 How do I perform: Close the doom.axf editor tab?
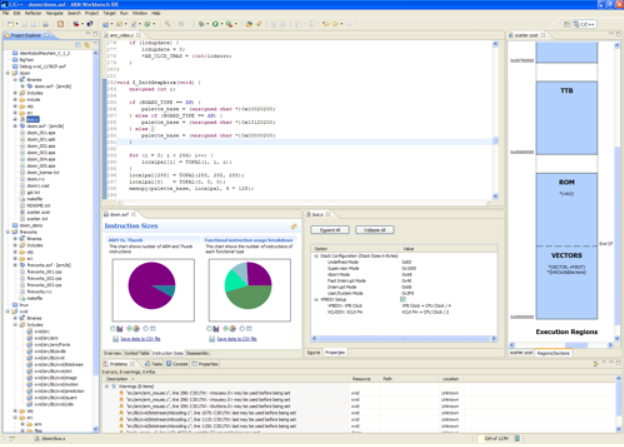pos(134,214)
